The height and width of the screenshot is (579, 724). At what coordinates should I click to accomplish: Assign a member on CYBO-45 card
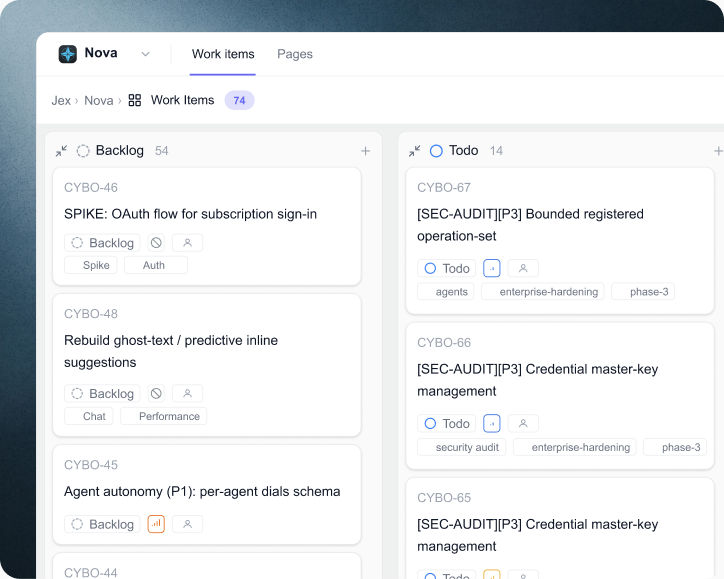[187, 524]
